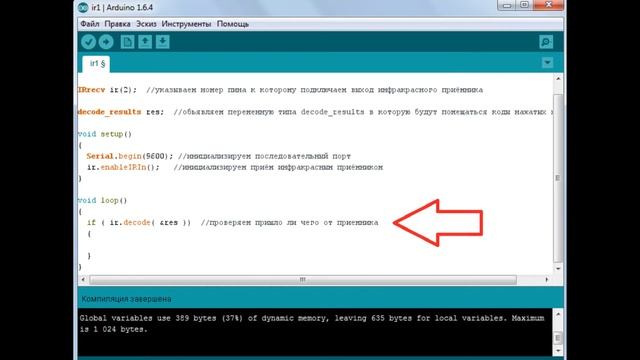The height and width of the screenshot is (360, 640).
Task: Click console scrollbar up arrow
Action: tap(558, 314)
